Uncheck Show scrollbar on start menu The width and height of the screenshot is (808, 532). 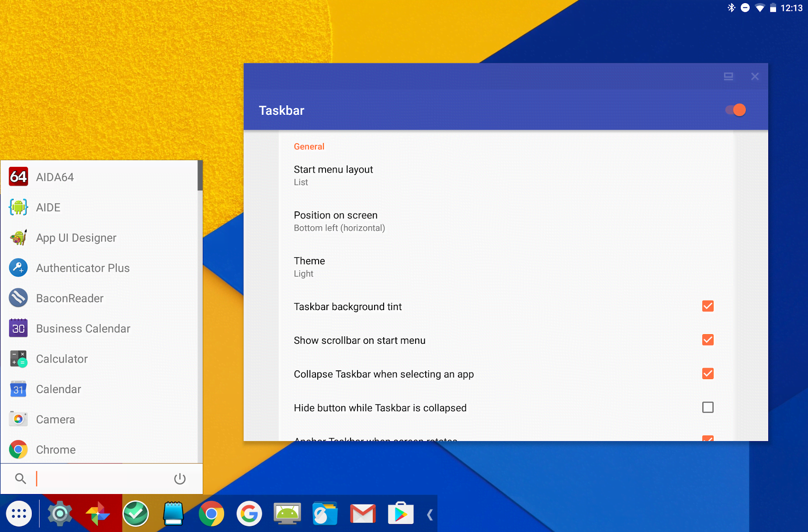(x=707, y=340)
